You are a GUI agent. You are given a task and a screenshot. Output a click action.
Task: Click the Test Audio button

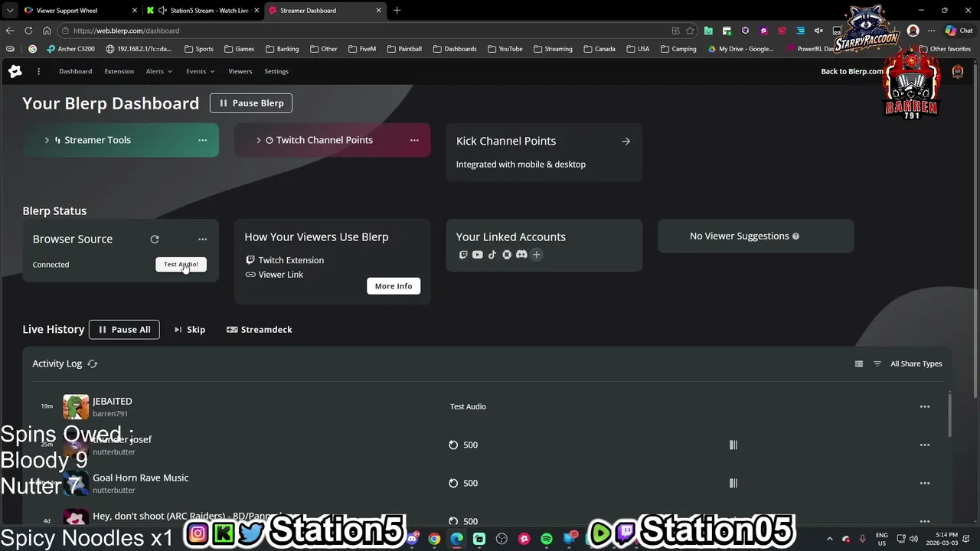pyautogui.click(x=181, y=264)
